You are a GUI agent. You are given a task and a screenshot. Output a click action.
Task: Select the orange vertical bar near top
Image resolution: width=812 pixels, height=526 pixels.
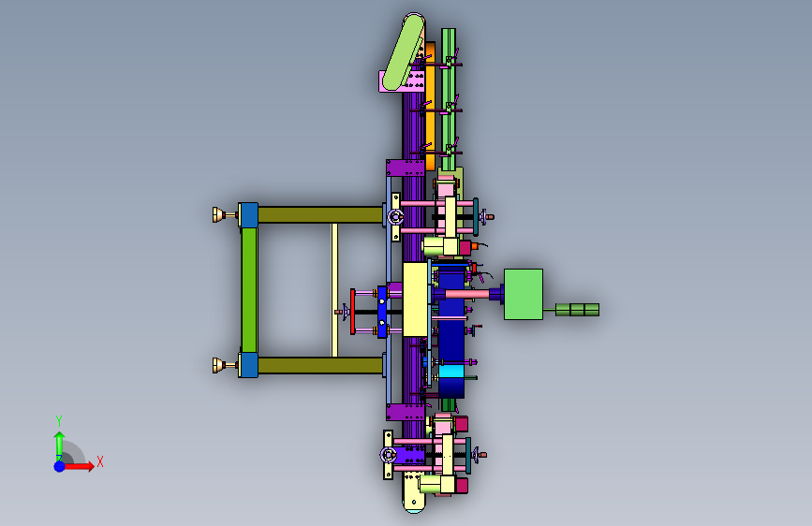(430, 106)
